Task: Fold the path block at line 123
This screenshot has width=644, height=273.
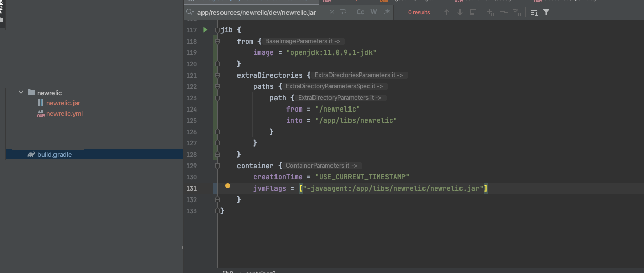Action: [x=218, y=98]
